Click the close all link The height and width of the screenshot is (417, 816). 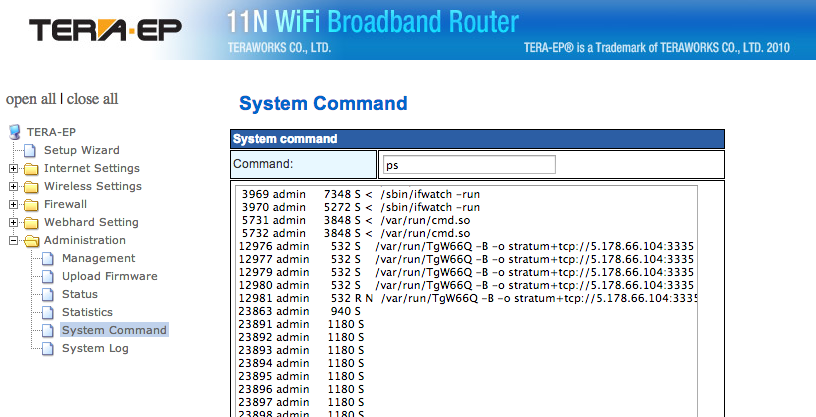click(92, 99)
